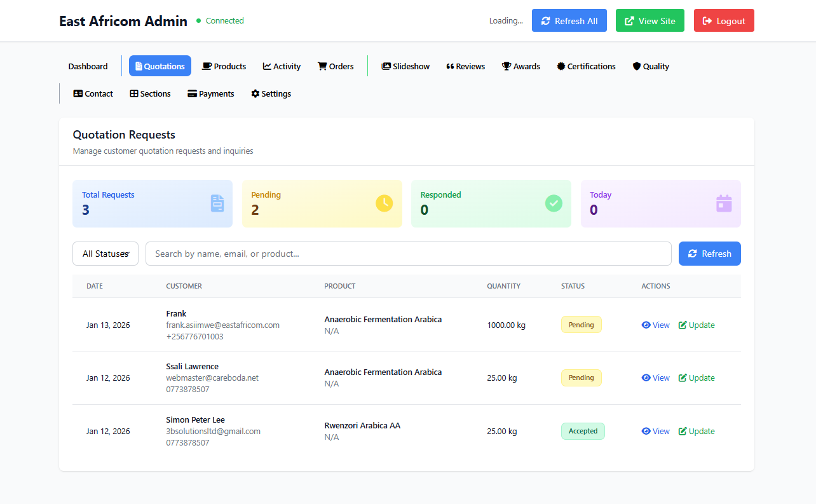Click the Accepted status badge

(x=583, y=431)
